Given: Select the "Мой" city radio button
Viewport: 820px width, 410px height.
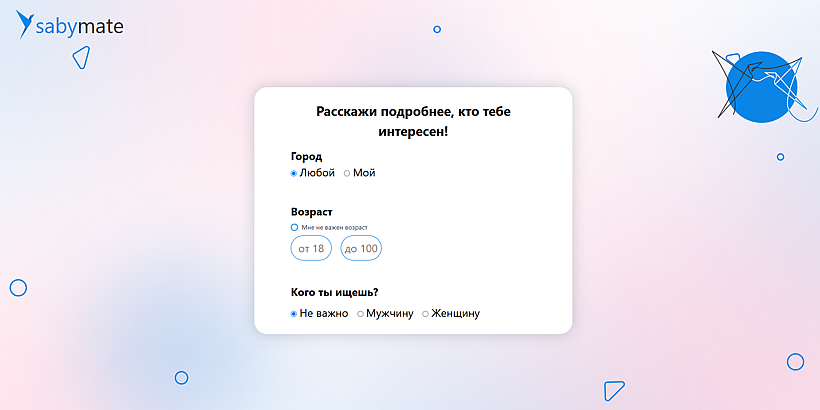Looking at the screenshot, I should [347, 174].
